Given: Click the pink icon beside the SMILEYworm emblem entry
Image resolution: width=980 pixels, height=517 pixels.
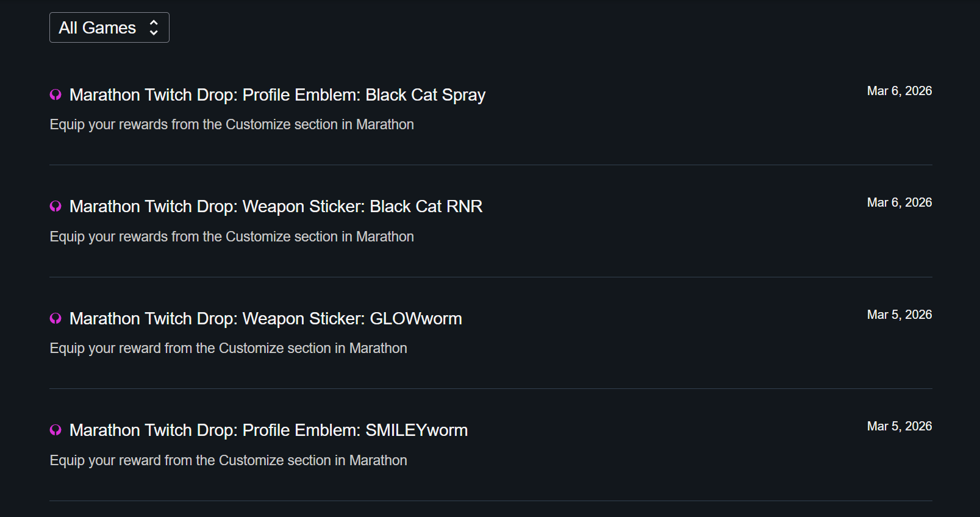Looking at the screenshot, I should click(55, 430).
